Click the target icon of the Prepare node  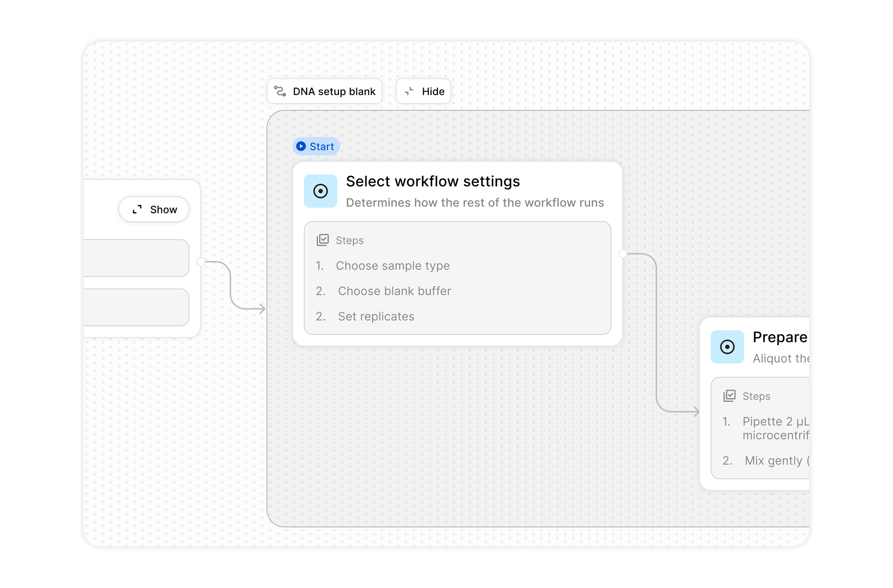[x=727, y=347]
